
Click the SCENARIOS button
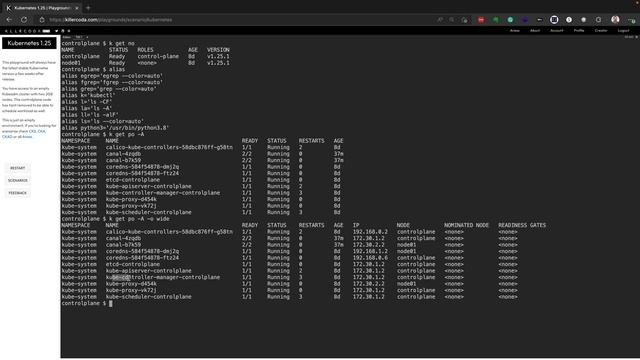click(18, 180)
